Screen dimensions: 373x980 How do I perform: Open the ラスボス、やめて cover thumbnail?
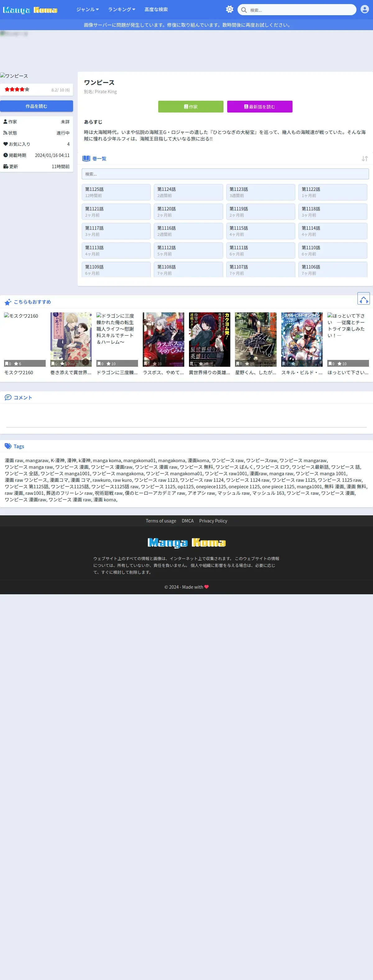click(163, 339)
